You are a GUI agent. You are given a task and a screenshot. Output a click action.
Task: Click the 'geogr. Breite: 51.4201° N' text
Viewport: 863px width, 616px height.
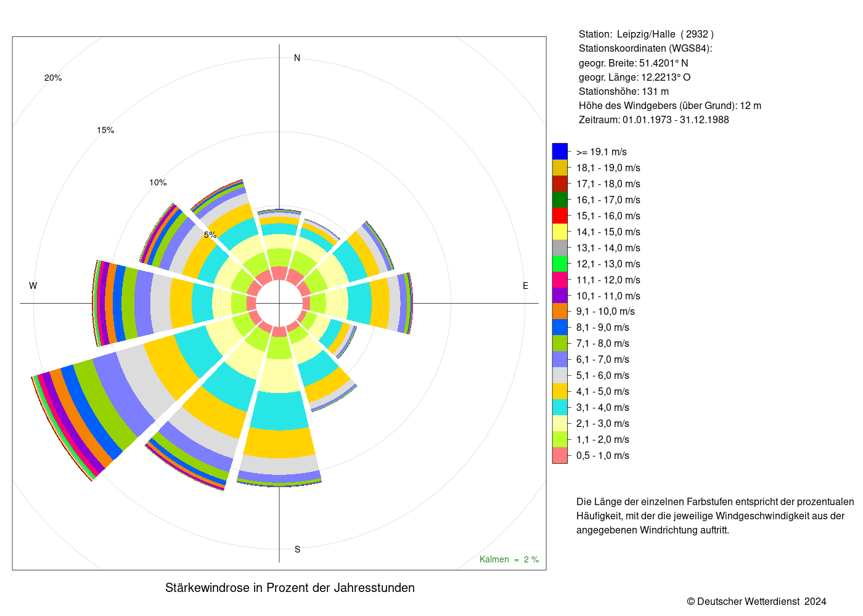tap(634, 63)
